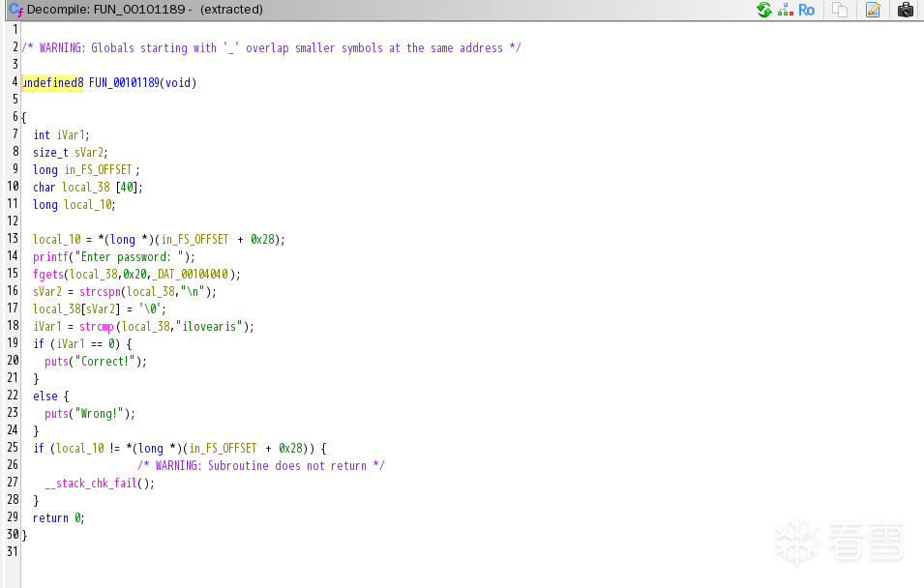Toggle the blue 'Ro' read-only icon

pyautogui.click(x=806, y=10)
